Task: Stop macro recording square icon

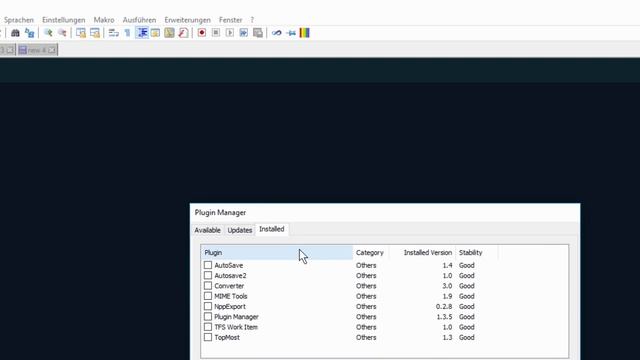Action: pos(216,33)
